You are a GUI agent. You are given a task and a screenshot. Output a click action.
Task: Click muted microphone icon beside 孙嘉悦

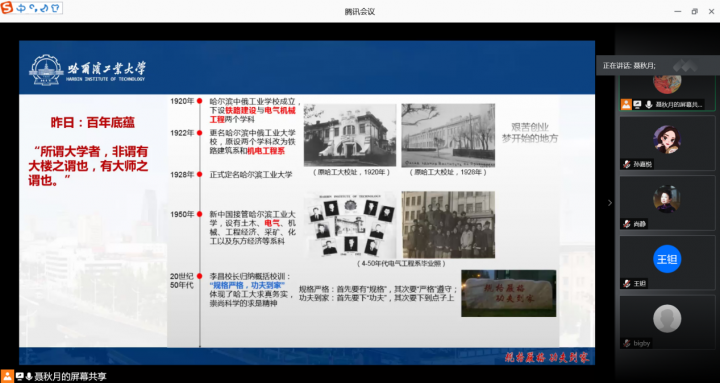[626, 164]
